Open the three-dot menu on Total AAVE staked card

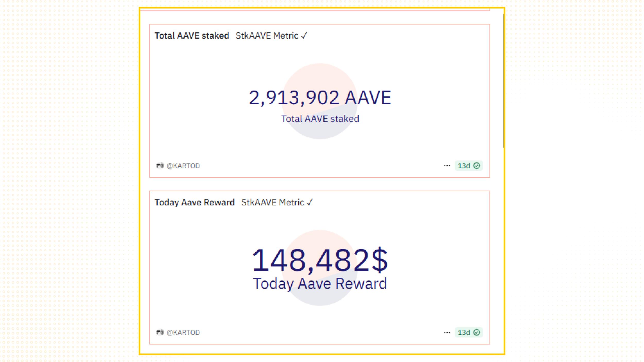(447, 166)
